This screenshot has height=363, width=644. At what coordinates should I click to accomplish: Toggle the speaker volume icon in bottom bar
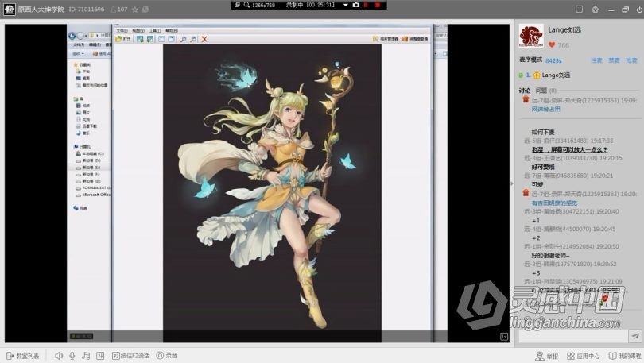point(59,356)
